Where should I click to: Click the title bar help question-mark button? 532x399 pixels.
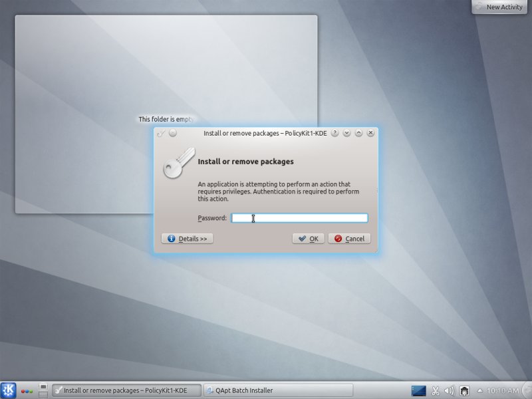pyautogui.click(x=334, y=133)
